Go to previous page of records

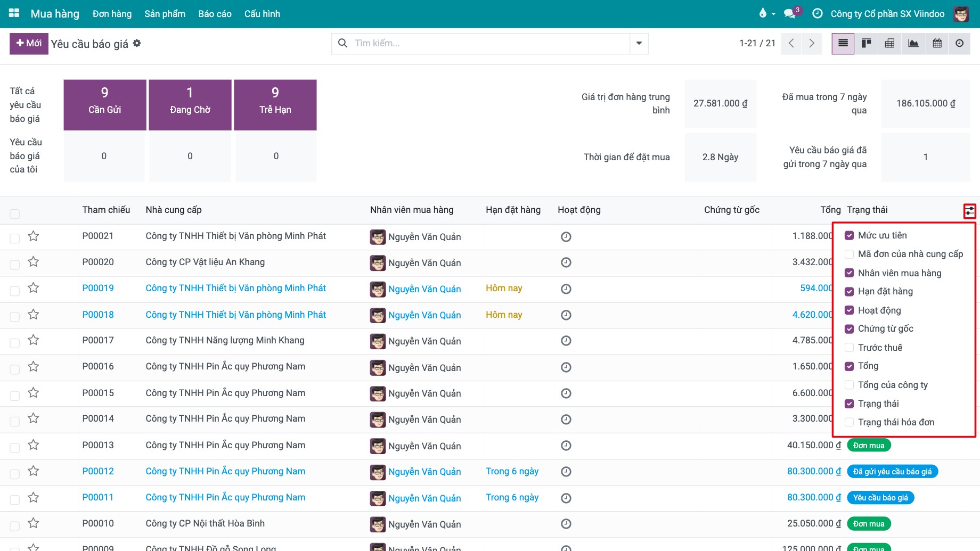(791, 43)
